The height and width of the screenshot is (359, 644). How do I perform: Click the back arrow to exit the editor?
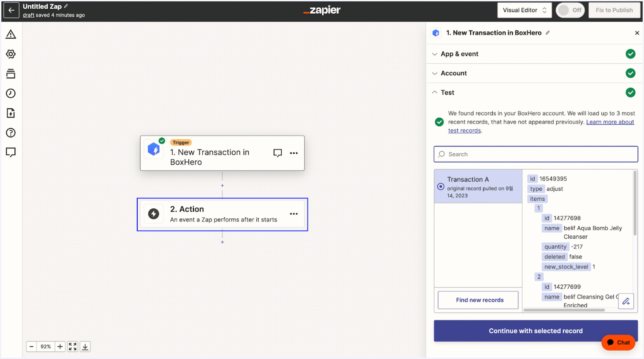click(11, 10)
